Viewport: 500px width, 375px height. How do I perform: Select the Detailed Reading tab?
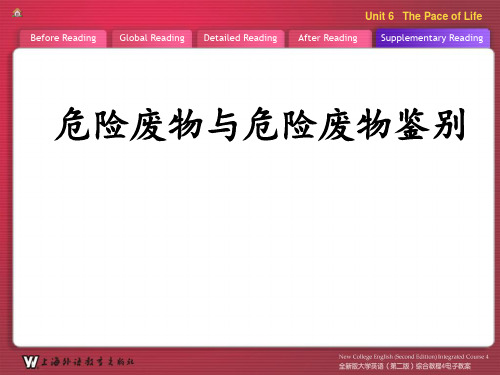coord(240,38)
